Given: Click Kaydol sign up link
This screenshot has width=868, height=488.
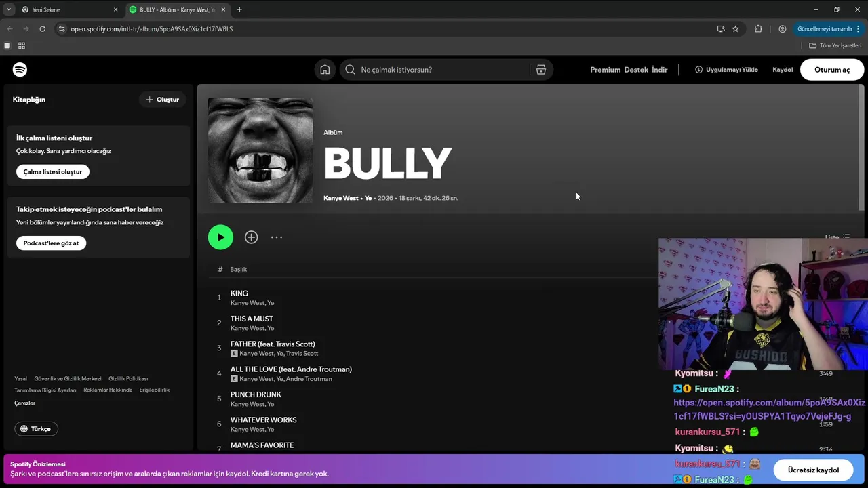Looking at the screenshot, I should [783, 70].
